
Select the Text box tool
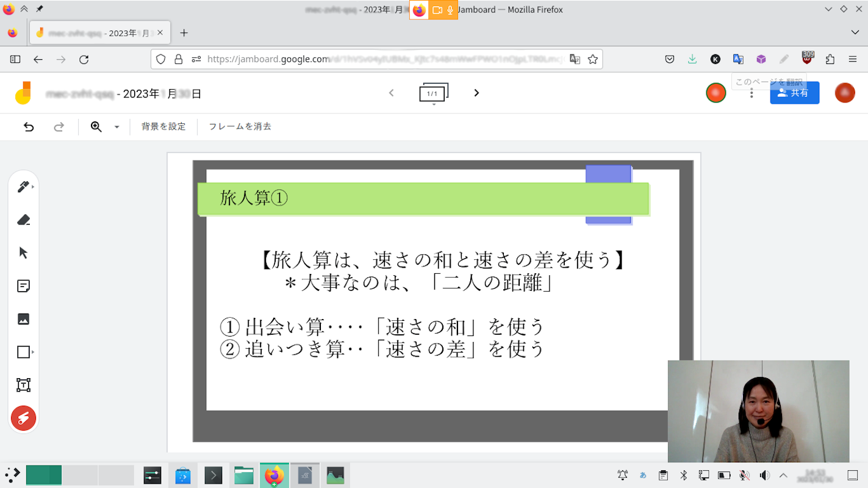pyautogui.click(x=23, y=385)
